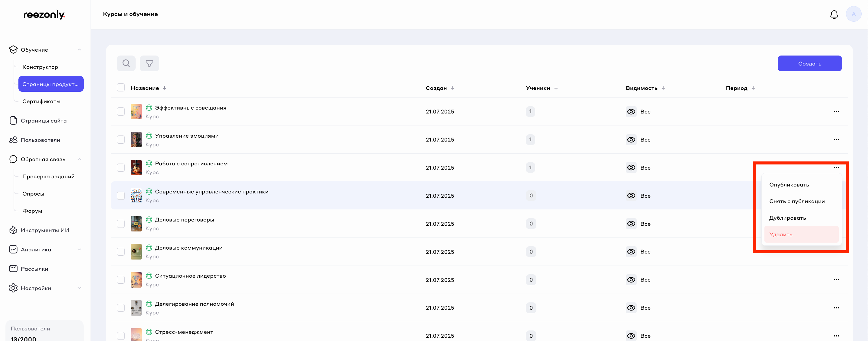Click the eye icon in the Деловые переговоры row
Screen dimensions: 868x341
[x=631, y=224]
